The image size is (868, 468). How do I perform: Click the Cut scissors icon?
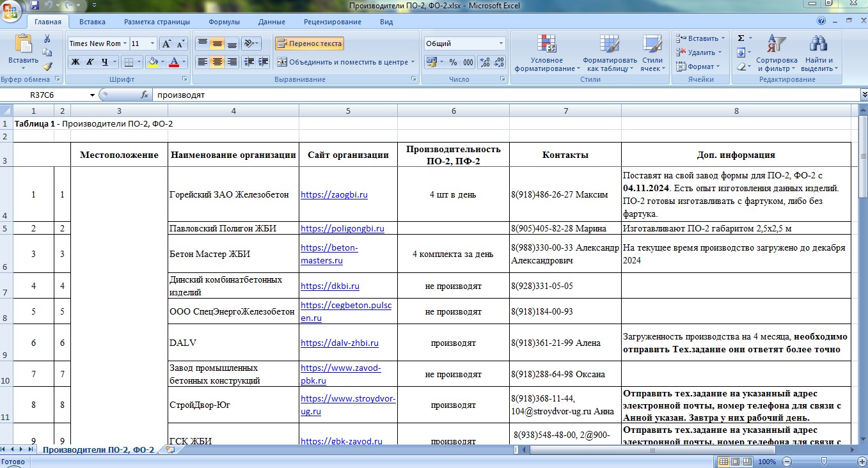coord(47,38)
